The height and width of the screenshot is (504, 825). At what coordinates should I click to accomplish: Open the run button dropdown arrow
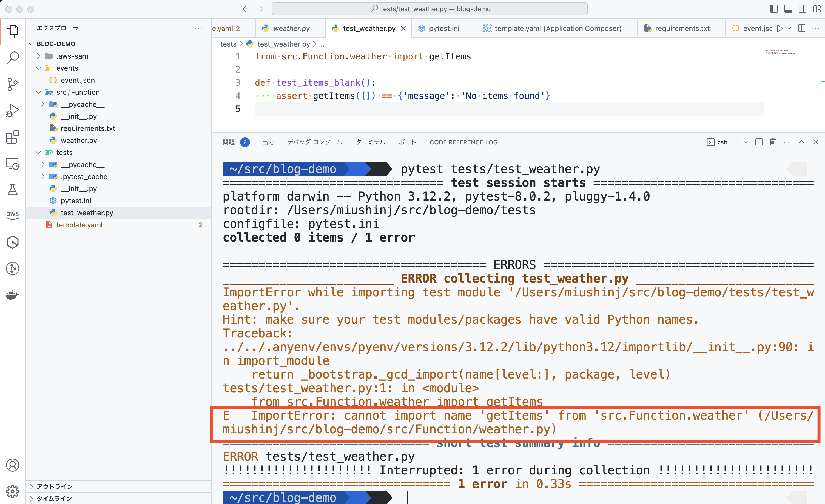pos(789,28)
